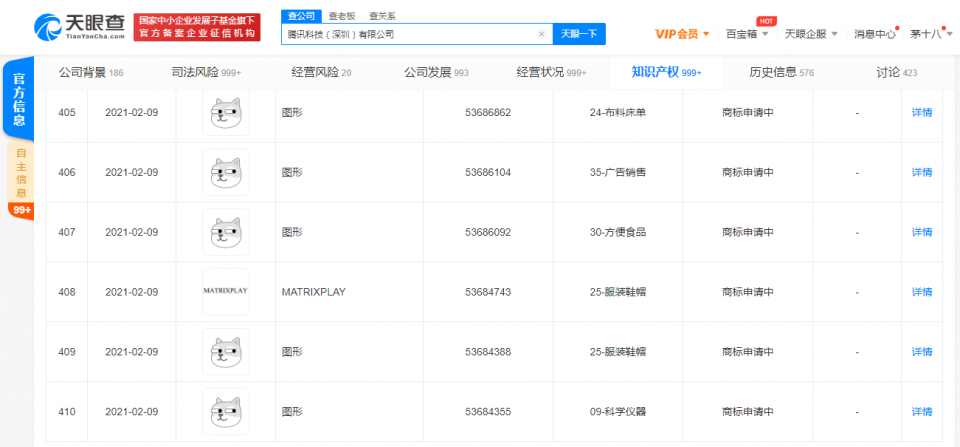Click the MATRIXPLAY trademark name text
The image size is (960, 447).
coord(313,292)
